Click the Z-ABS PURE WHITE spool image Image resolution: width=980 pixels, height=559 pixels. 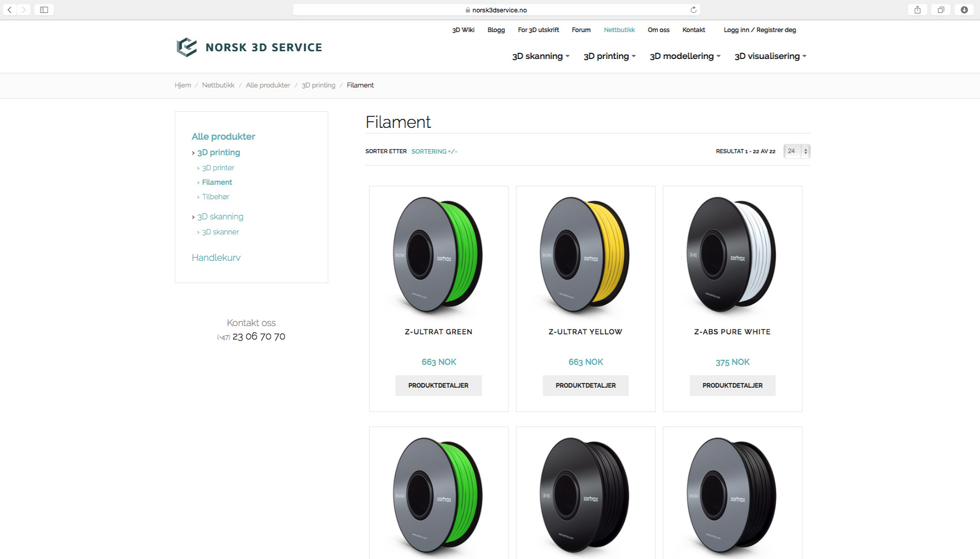pyautogui.click(x=732, y=255)
